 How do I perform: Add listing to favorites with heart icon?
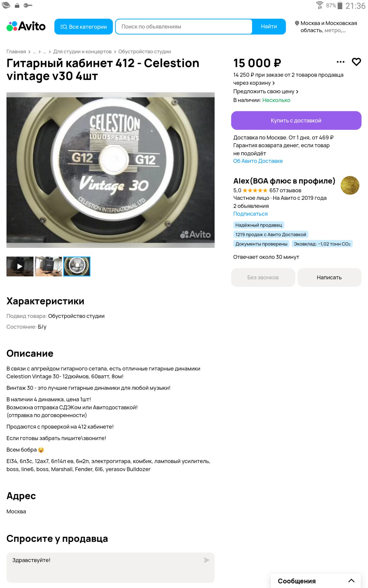point(356,62)
